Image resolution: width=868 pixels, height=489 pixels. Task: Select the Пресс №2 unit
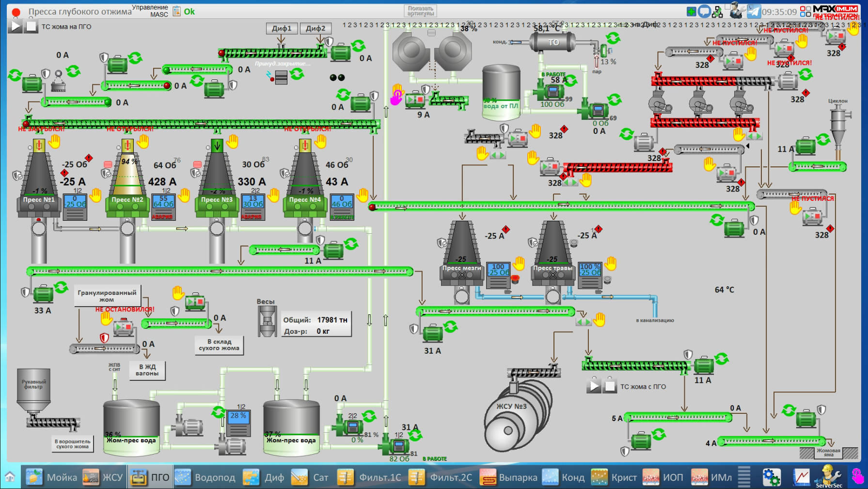coord(127,200)
